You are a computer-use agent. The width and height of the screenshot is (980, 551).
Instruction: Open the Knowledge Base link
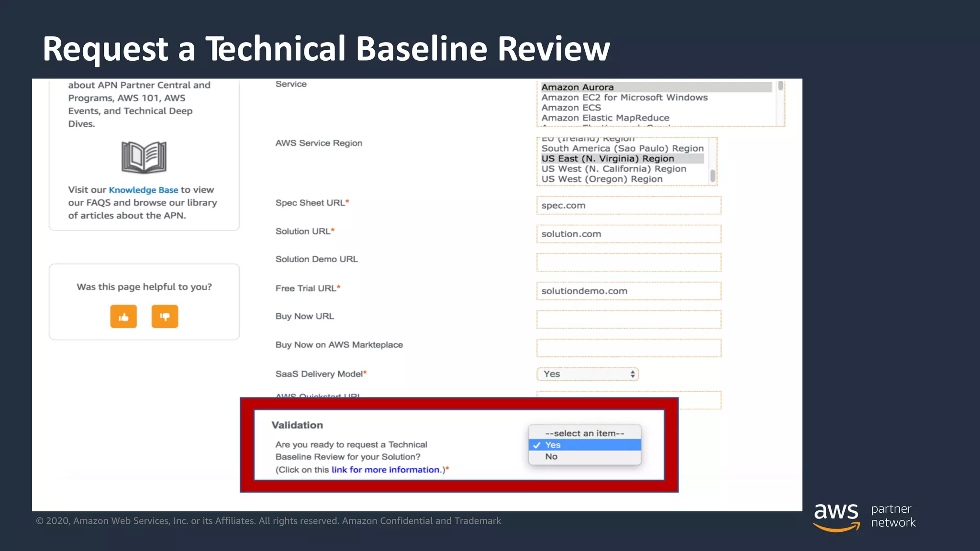pos(143,190)
